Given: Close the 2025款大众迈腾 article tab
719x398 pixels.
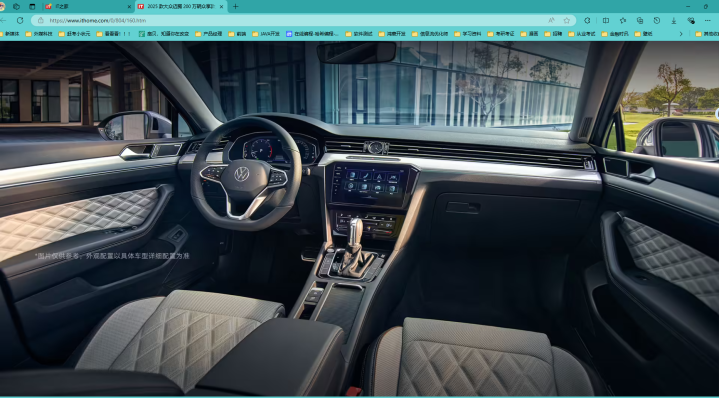Looking at the screenshot, I should (221, 6).
